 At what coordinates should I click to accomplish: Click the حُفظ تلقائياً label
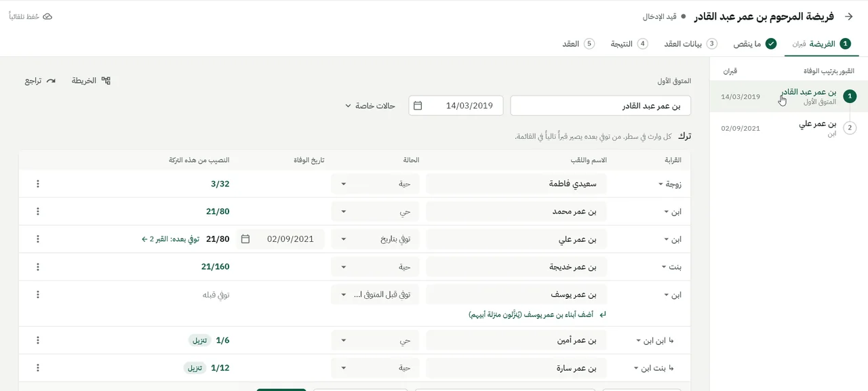click(x=24, y=16)
